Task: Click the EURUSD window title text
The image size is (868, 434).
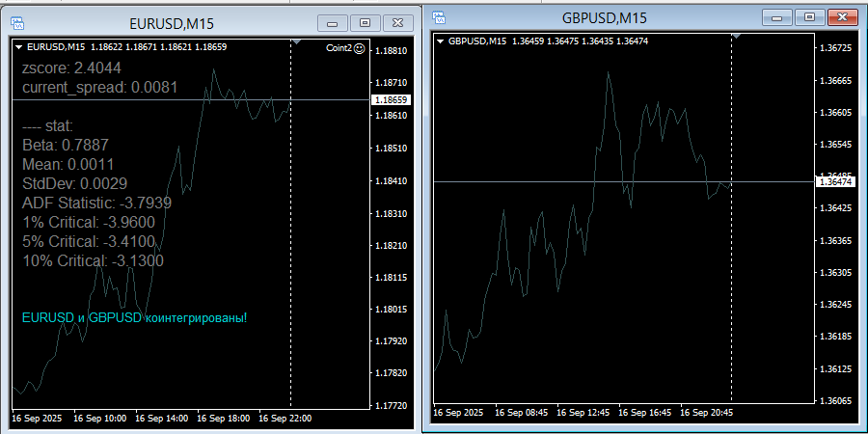Action: [172, 23]
